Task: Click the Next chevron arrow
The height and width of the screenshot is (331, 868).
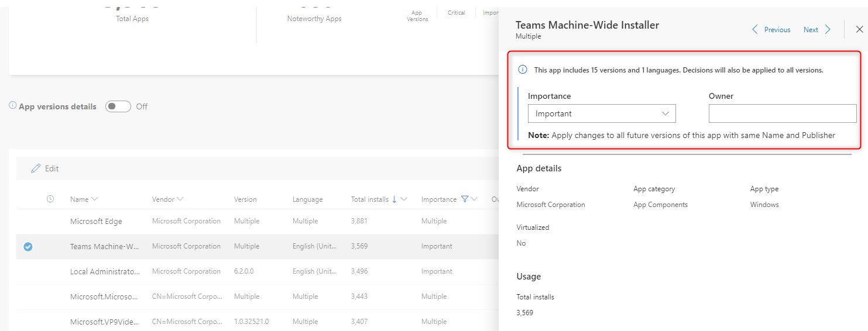Action: (828, 29)
